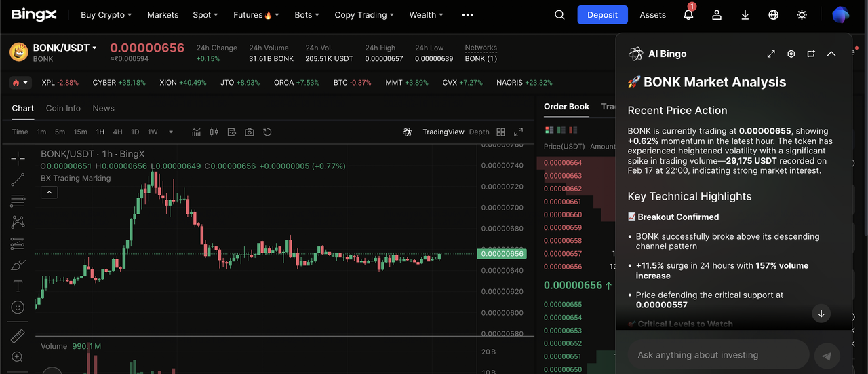Open the chart indicators icon
This screenshot has height=374, width=868.
coord(197,132)
